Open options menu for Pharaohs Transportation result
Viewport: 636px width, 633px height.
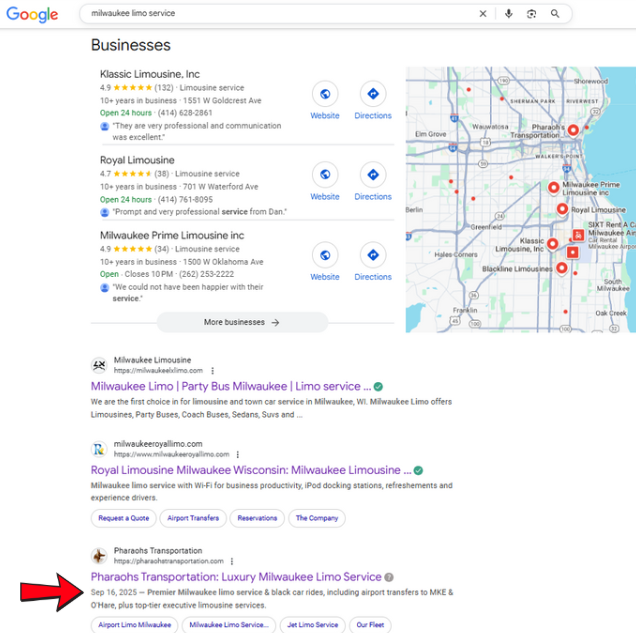[232, 561]
